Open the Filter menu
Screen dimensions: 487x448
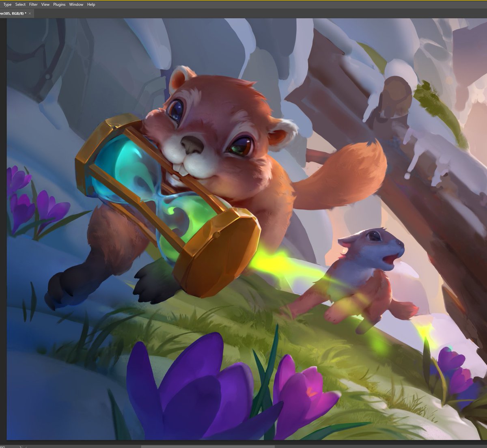pos(33,4)
